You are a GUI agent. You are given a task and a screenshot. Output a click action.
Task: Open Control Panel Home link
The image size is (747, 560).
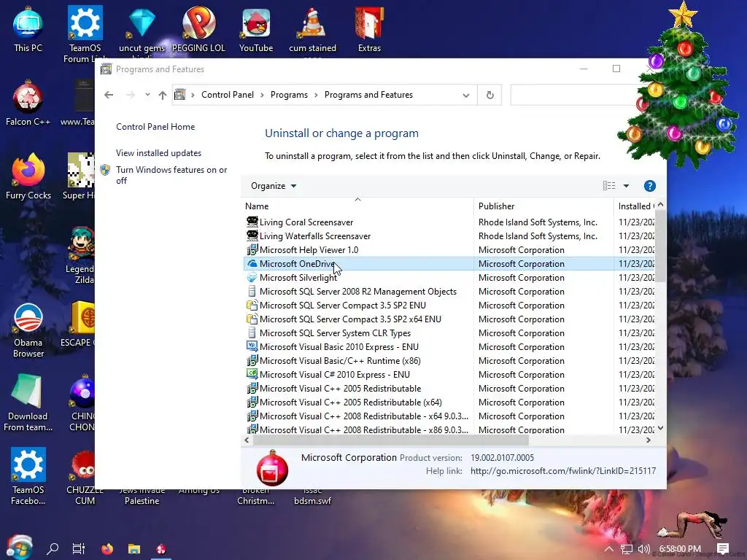(x=155, y=127)
